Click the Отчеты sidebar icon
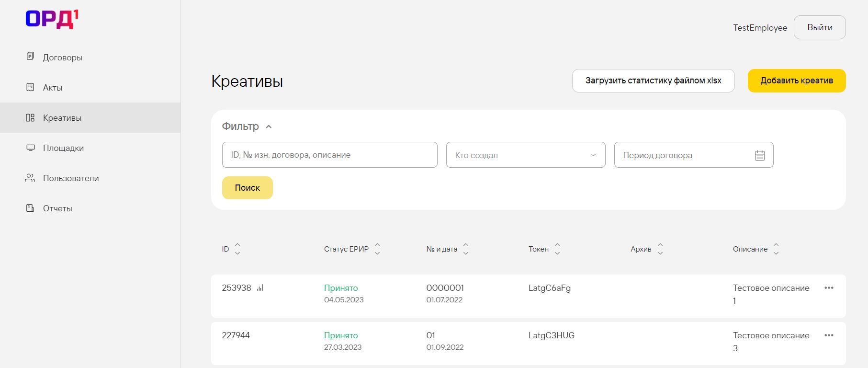Screen dimensions: 868x368 click(30, 208)
